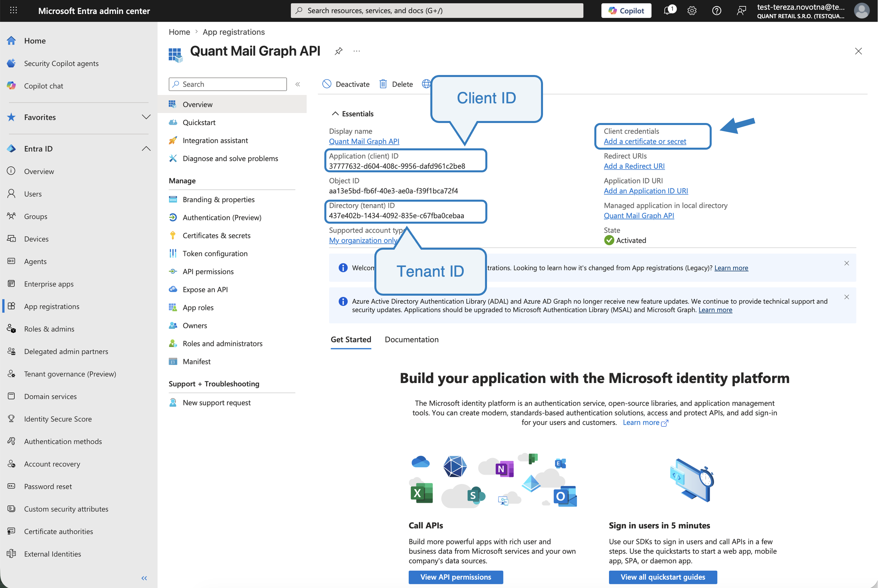
Task: Click the Deactivate toolbar button
Action: click(346, 84)
